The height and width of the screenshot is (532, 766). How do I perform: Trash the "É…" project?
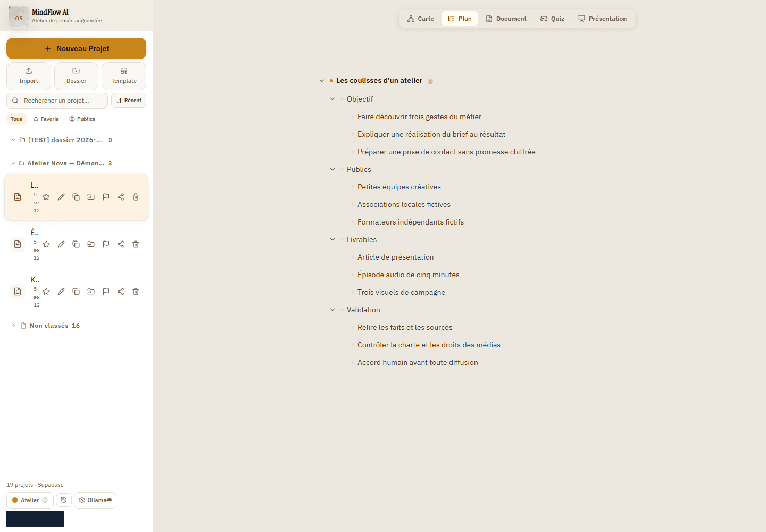[136, 244]
